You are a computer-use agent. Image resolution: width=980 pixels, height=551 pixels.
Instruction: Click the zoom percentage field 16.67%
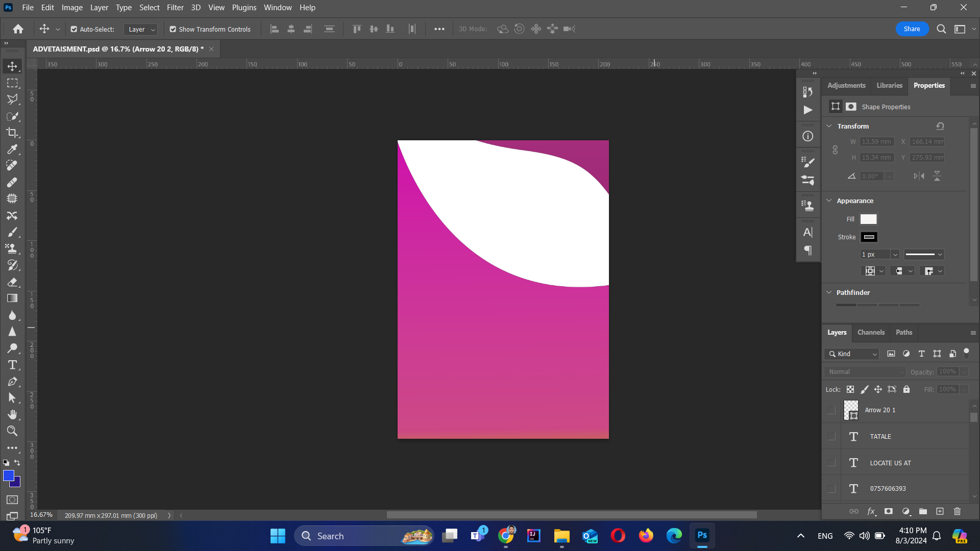tap(41, 515)
